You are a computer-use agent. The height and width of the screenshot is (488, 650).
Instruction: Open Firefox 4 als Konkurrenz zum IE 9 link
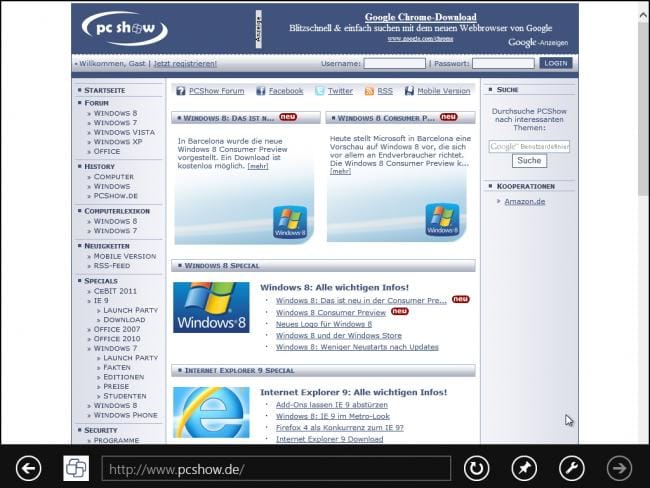pos(340,427)
